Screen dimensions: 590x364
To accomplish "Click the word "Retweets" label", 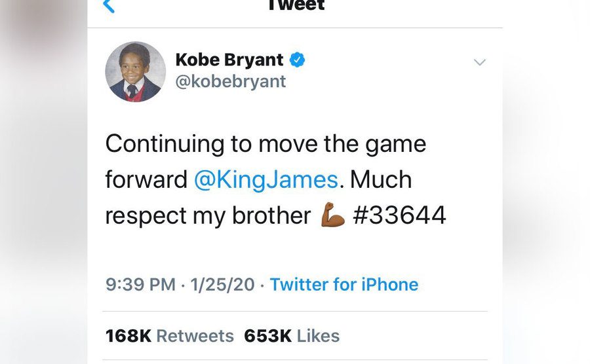I will [195, 336].
